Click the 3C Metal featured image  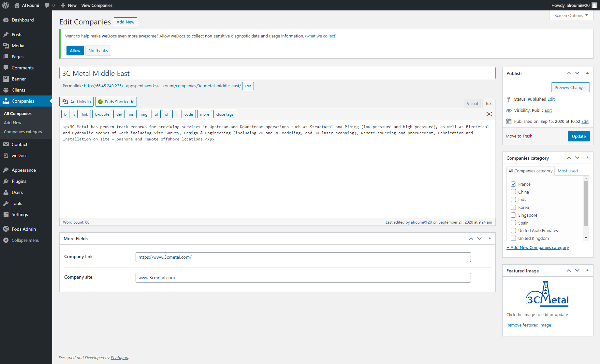pyautogui.click(x=547, y=294)
